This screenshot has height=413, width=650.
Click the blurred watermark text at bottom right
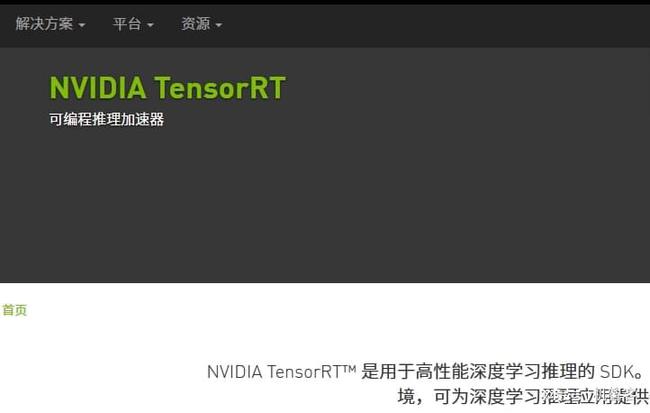(595, 396)
